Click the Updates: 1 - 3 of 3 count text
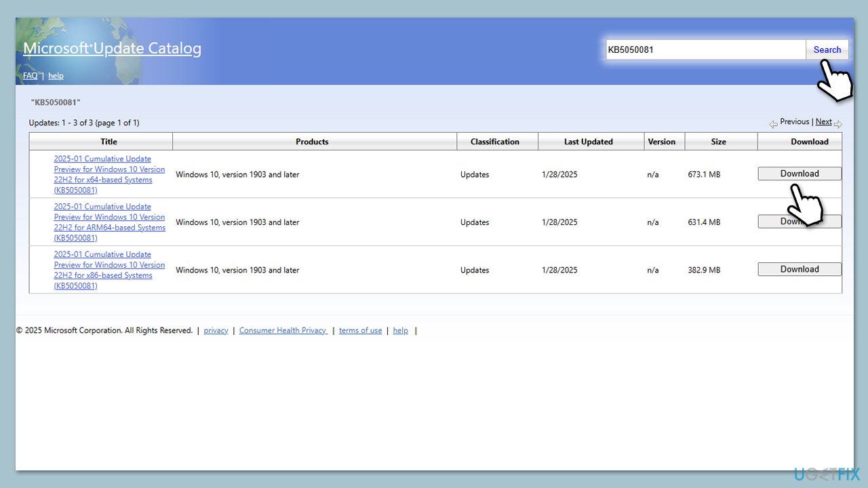 tap(84, 123)
